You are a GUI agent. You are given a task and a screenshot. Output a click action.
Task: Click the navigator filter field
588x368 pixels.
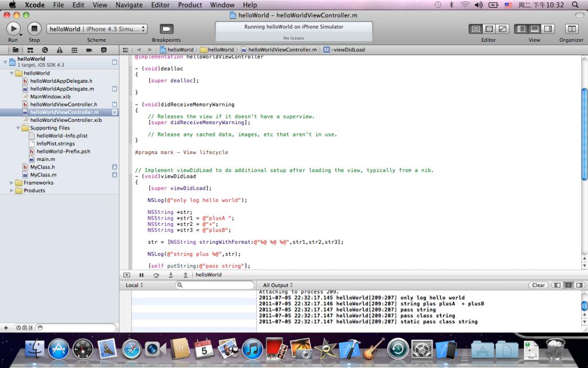(x=76, y=328)
